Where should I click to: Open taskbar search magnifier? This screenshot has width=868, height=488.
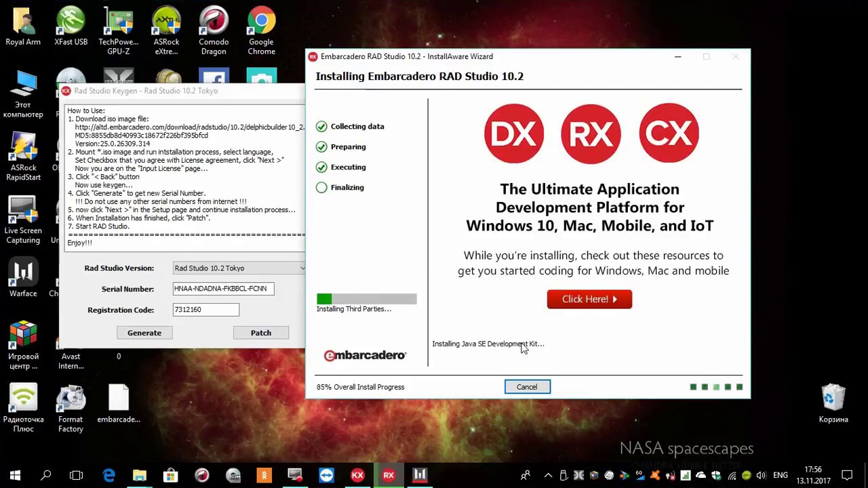tap(46, 475)
